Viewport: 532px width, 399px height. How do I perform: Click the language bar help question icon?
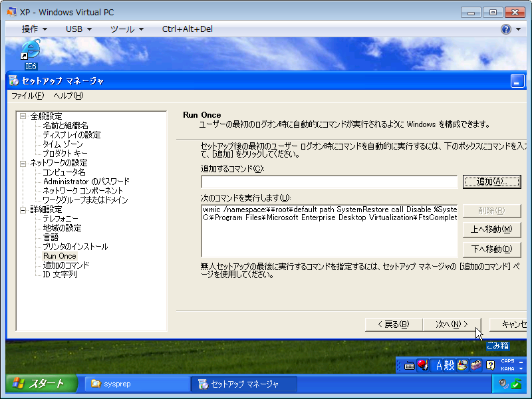coord(490,365)
